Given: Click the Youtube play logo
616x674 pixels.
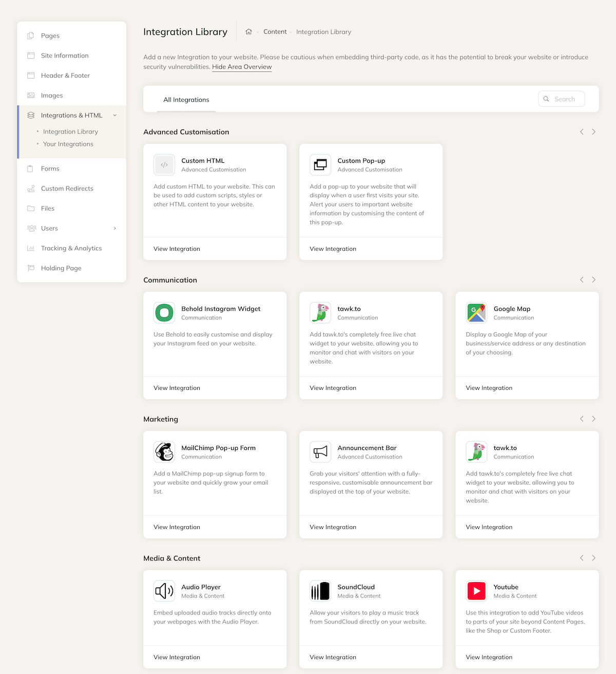Looking at the screenshot, I should (476, 591).
